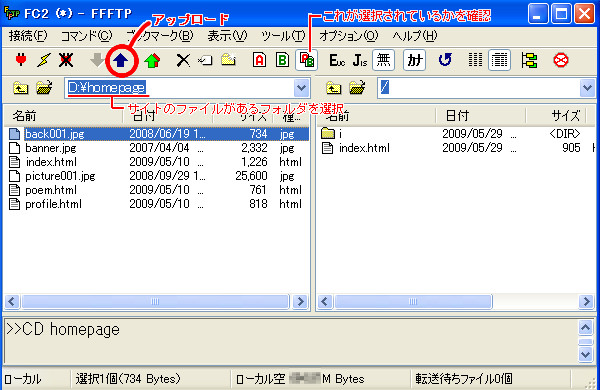The width and height of the screenshot is (600, 390).
Task: Enable binary transfer mode B button
Action: click(282, 60)
